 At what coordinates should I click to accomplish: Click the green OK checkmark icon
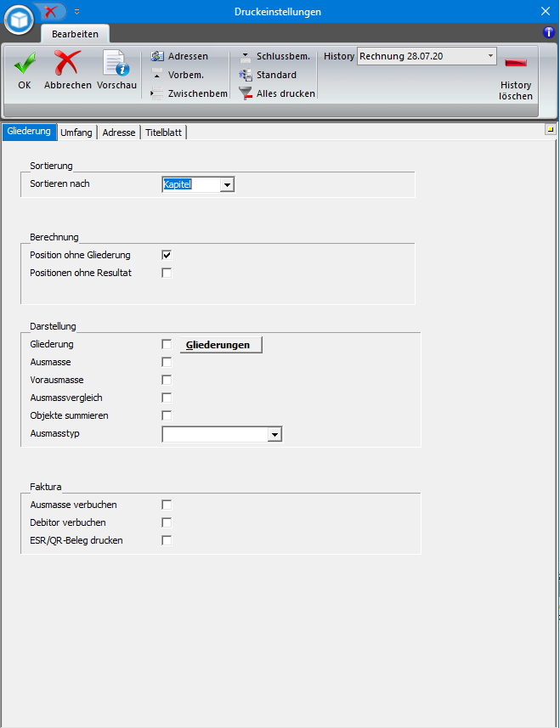25,64
